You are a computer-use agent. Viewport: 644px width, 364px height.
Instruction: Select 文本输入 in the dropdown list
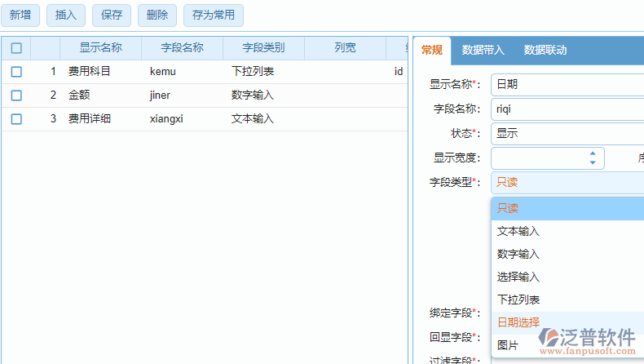pos(567,231)
